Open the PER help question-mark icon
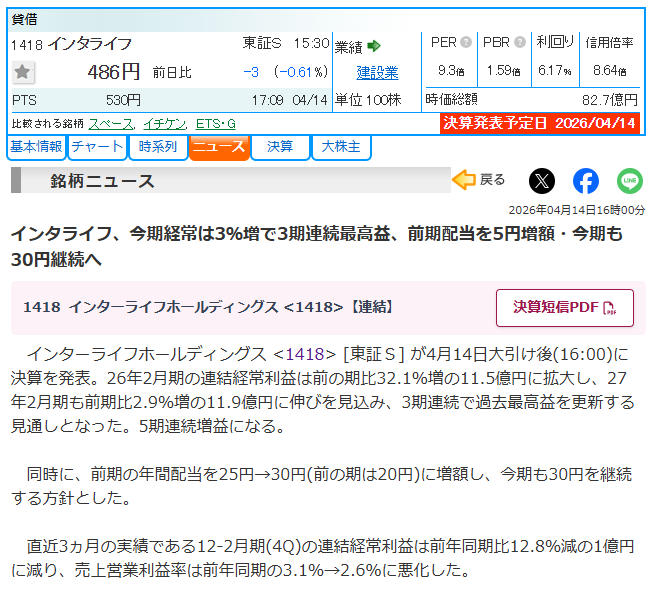The image size is (655, 595). point(466,42)
